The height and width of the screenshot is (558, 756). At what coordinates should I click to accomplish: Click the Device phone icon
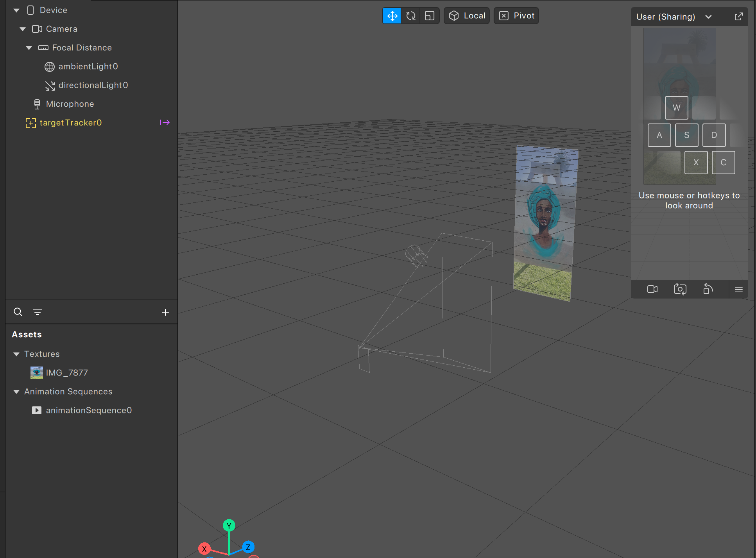pos(30,10)
